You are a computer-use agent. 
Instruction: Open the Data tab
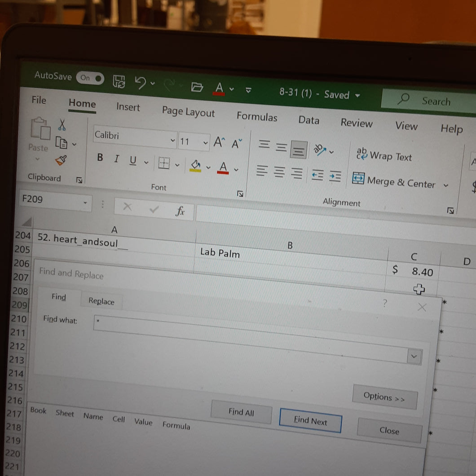pyautogui.click(x=309, y=120)
